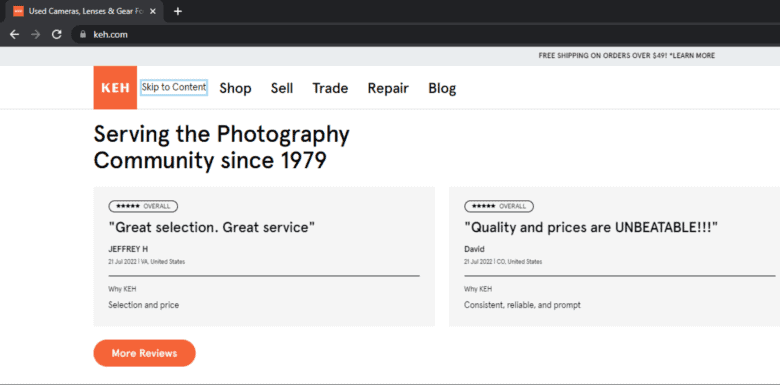Viewport: 780px width, 385px height.
Task: Click the free shipping Learn More banner
Action: tap(626, 56)
